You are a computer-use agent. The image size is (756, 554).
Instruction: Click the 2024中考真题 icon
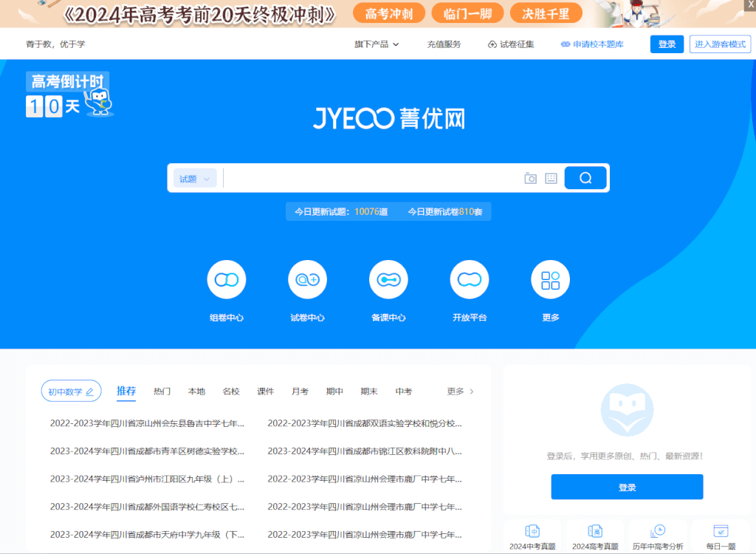(x=532, y=531)
